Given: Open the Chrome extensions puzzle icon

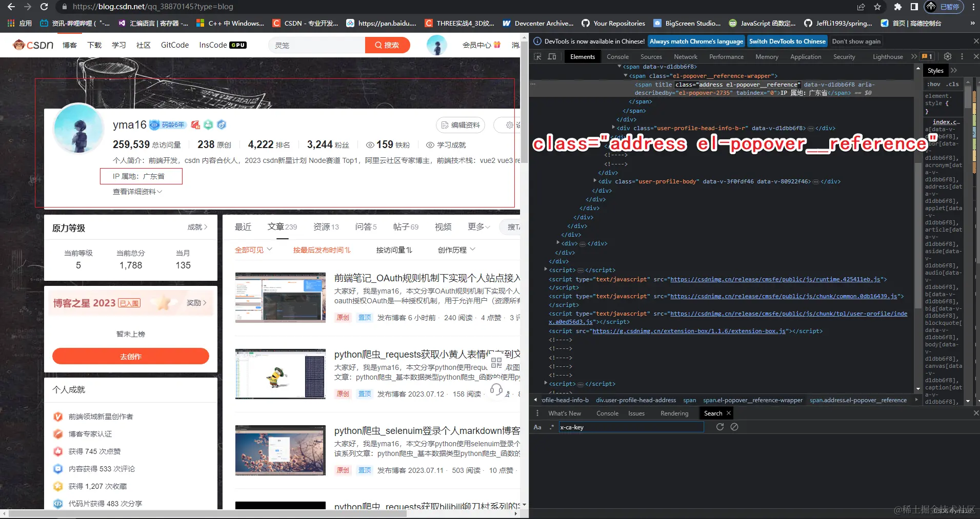Looking at the screenshot, I should pyautogui.click(x=897, y=7).
